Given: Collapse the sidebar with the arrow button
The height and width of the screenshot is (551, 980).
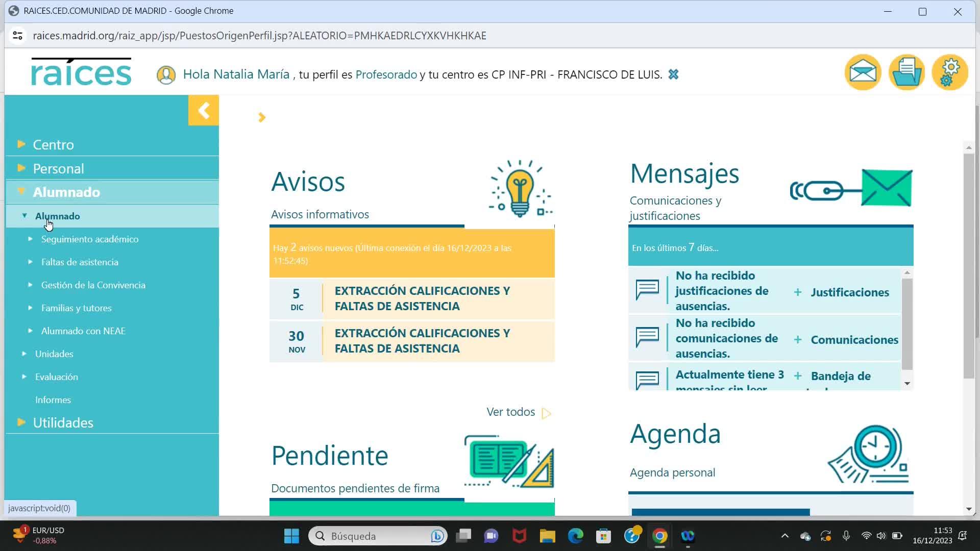Looking at the screenshot, I should tap(203, 110).
